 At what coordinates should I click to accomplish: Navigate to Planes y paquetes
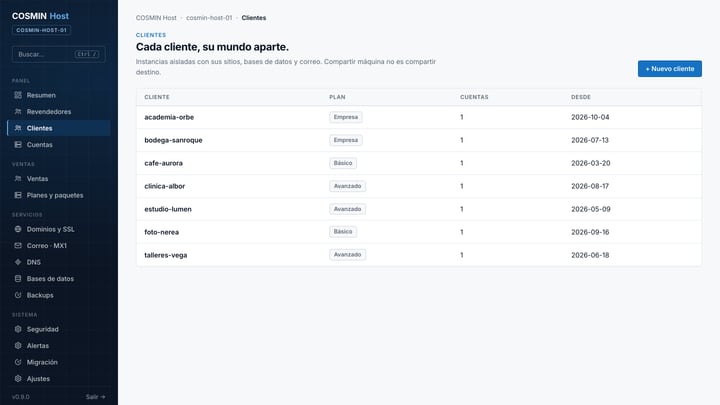pos(59,195)
